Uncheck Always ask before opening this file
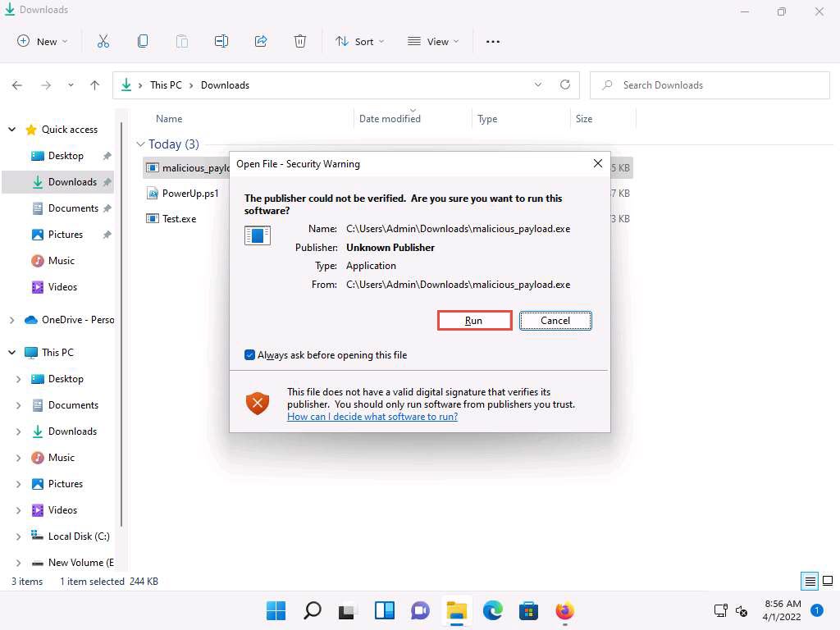 (250, 355)
